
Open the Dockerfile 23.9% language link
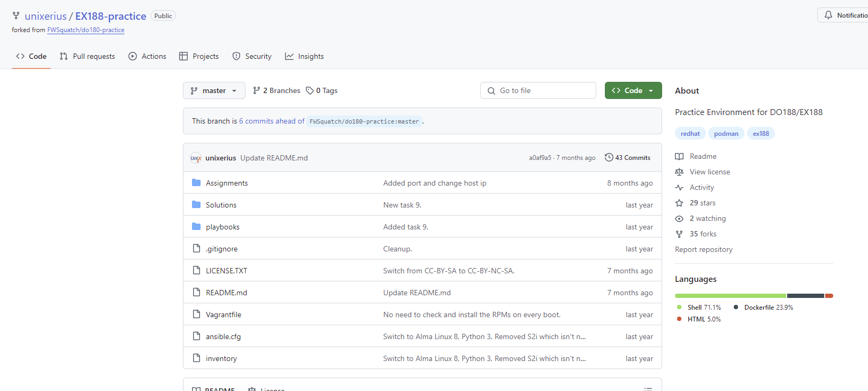point(763,308)
